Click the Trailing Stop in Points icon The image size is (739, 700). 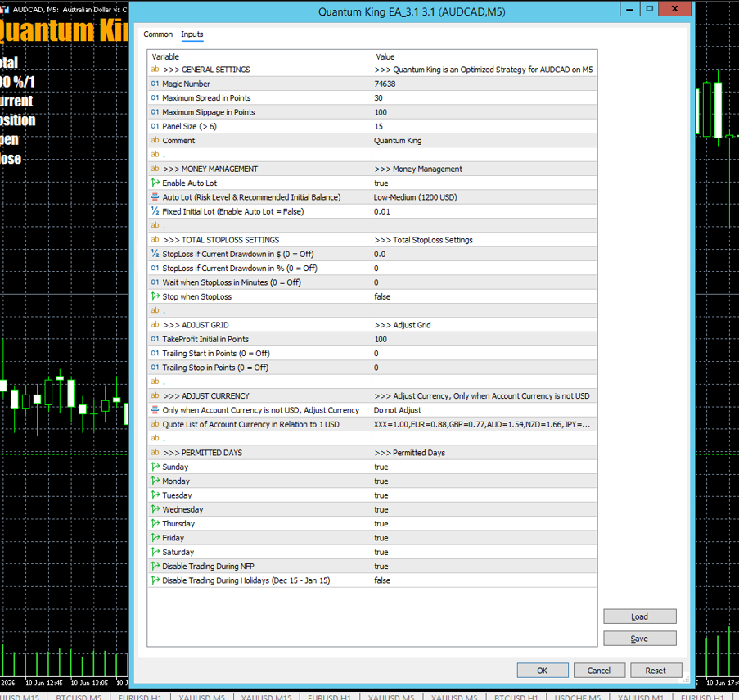tap(155, 368)
